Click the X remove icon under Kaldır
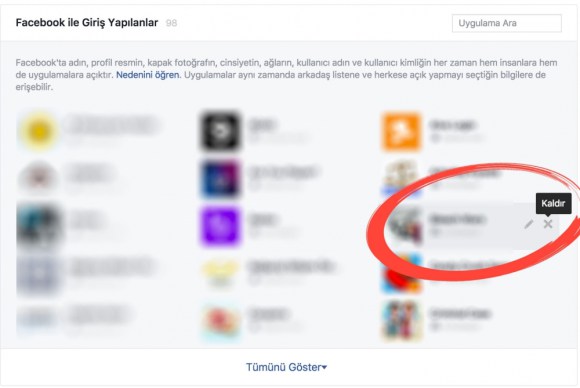Screen dimensions: 580x388 click(x=548, y=224)
